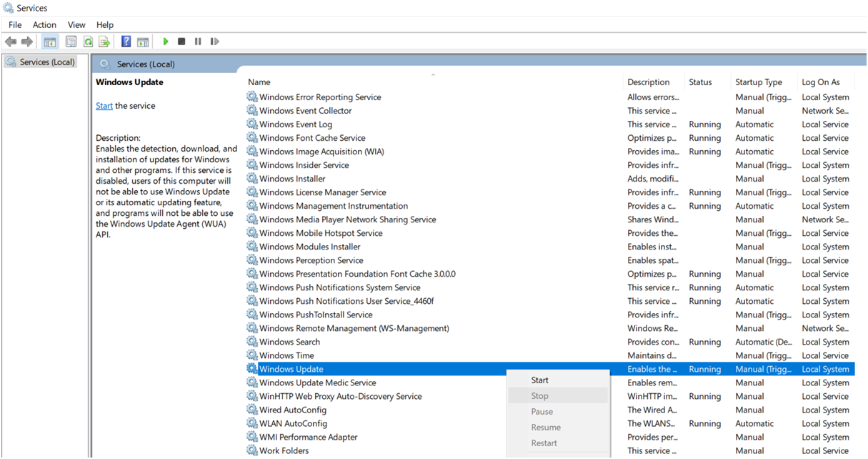Click the Refresh toolbar icon
The width and height of the screenshot is (868, 459).
coord(88,41)
